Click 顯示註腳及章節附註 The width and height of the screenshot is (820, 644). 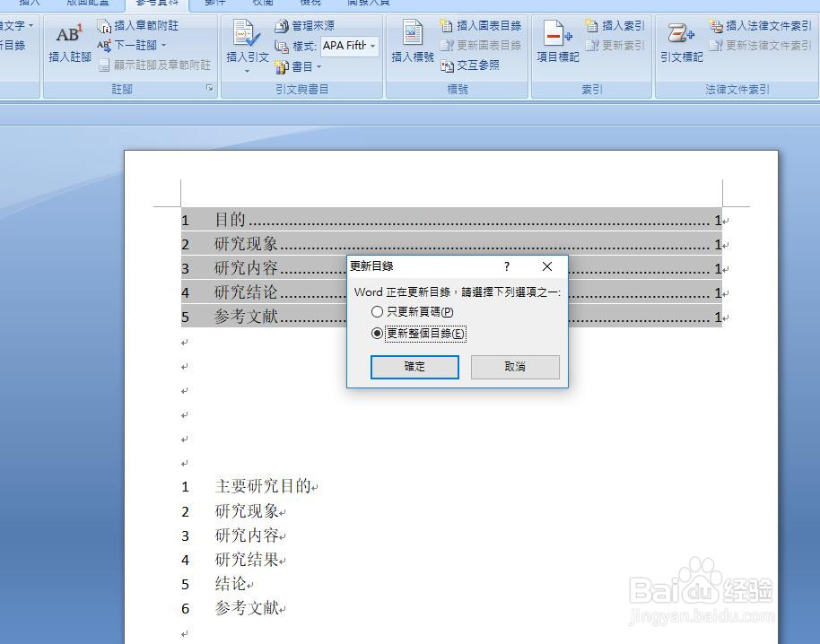point(155,65)
